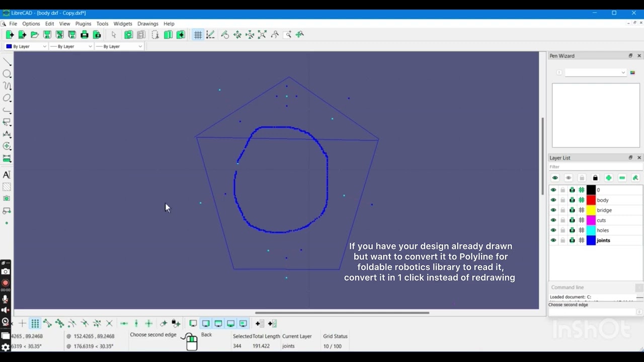Click the Layer List Filter field
The width and height of the screenshot is (644, 362).
596,167
